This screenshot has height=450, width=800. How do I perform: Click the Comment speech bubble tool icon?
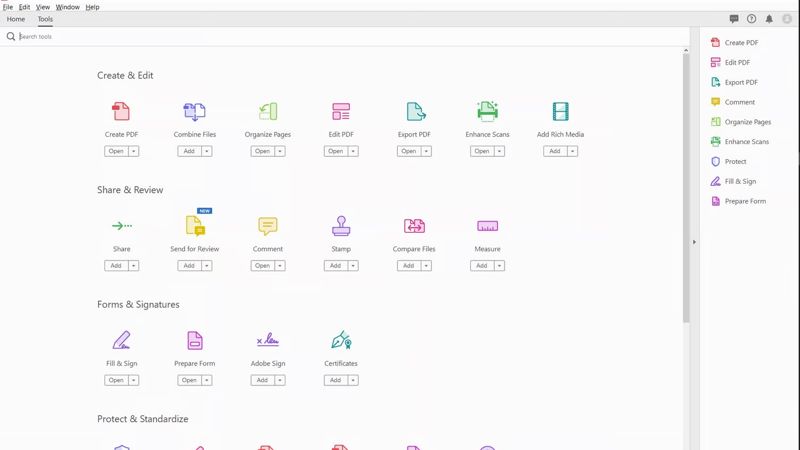268,226
